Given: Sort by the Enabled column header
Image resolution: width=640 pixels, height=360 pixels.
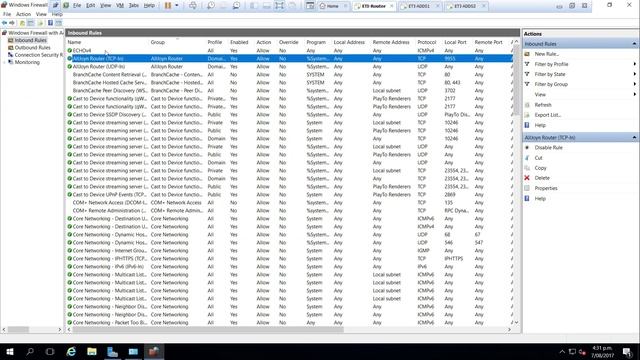Looking at the screenshot, I should [x=239, y=42].
